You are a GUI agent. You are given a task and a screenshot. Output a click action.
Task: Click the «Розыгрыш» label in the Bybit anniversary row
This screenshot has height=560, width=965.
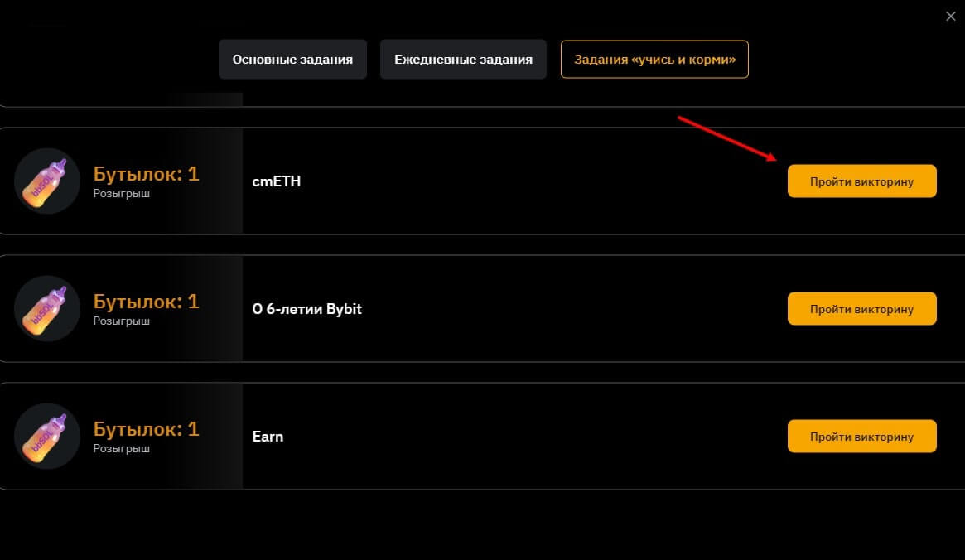click(121, 321)
